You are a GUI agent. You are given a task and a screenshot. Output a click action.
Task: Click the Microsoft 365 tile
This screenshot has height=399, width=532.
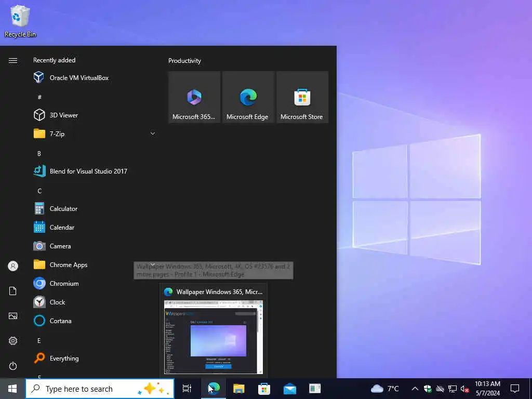(194, 97)
